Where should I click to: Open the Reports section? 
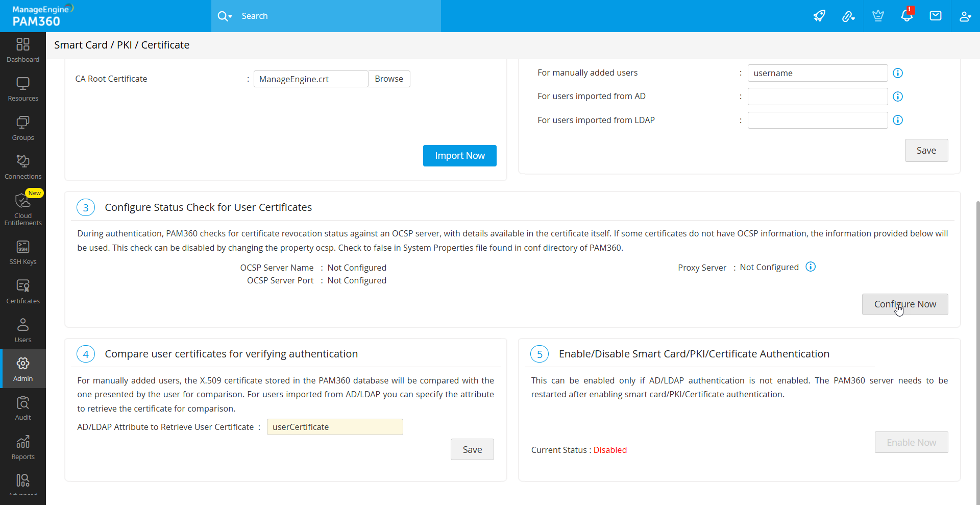click(x=22, y=446)
